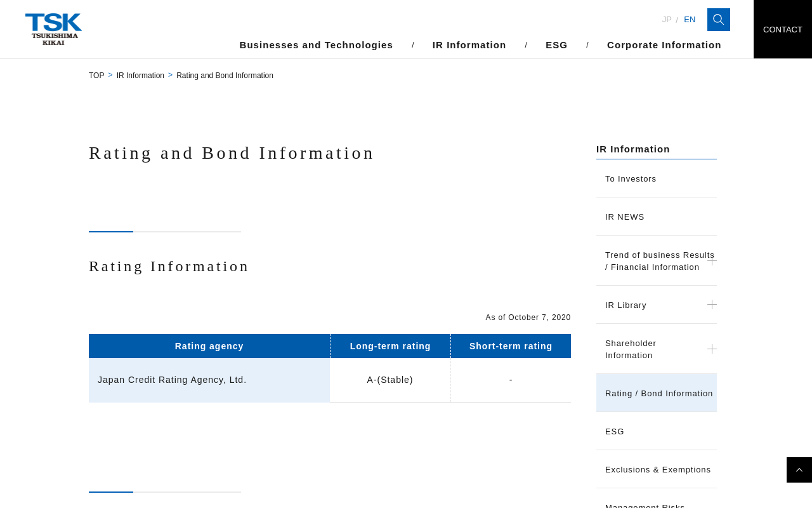Open To Investors sidebar link
812x508 pixels.
(x=631, y=179)
